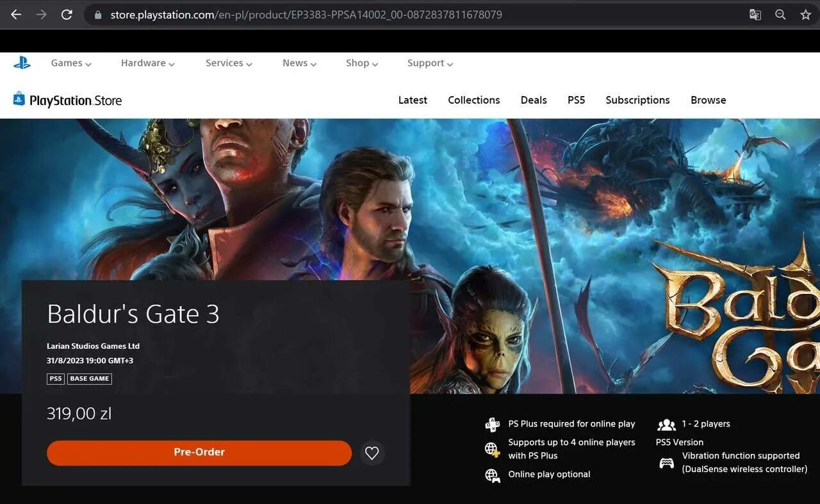This screenshot has height=504, width=820.
Task: Expand the Shop dropdown menu
Action: point(362,63)
